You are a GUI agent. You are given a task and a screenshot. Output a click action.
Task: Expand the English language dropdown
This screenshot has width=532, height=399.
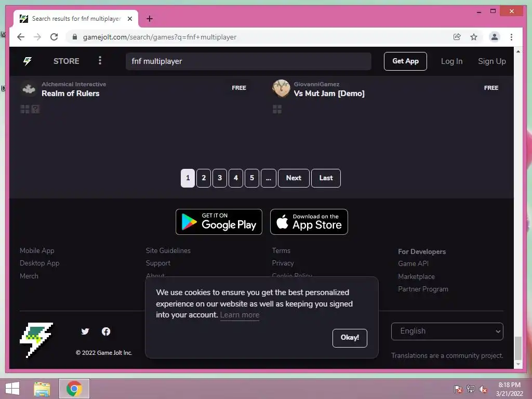(x=447, y=331)
